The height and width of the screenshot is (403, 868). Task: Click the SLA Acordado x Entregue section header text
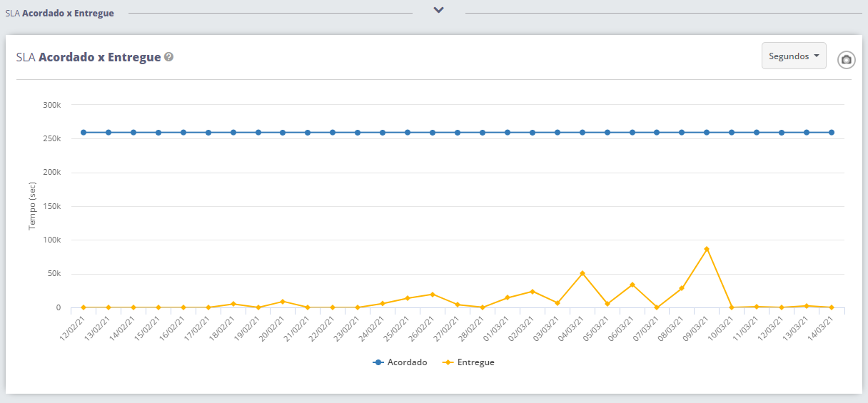tap(60, 13)
